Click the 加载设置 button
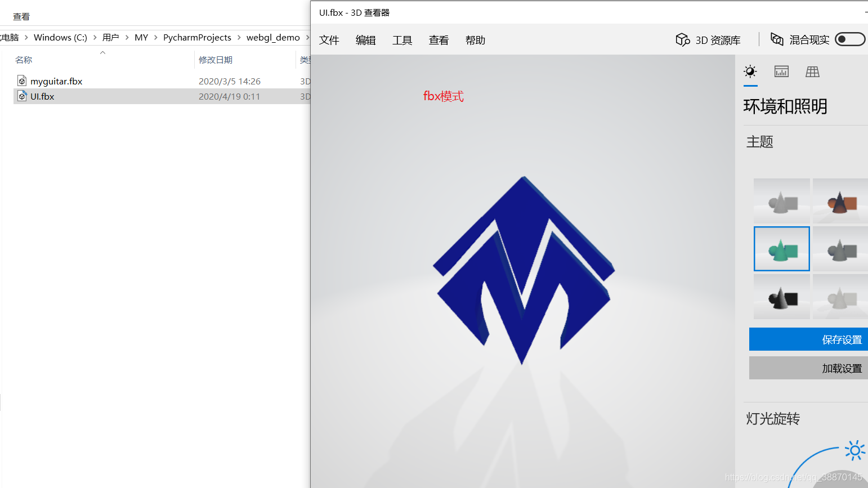Screen dimensions: 868x488 (808, 368)
